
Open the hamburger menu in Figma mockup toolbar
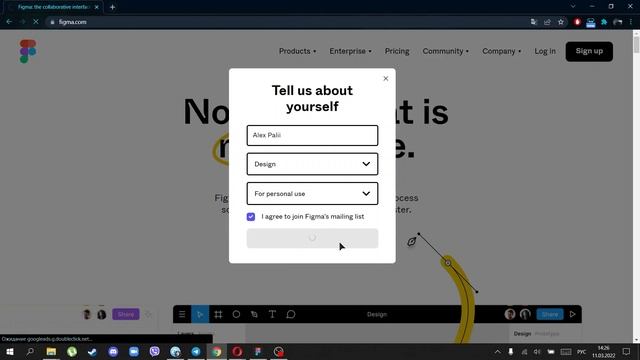pos(182,314)
